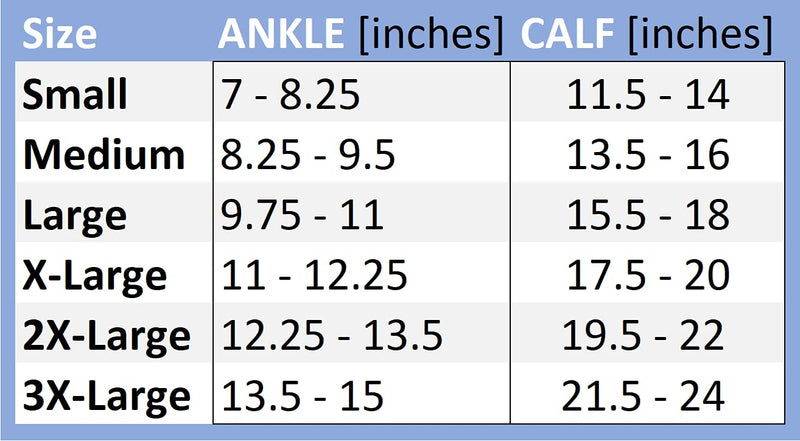800x441 pixels.
Task: Select the 3X-Large size row label
Action: click(x=107, y=397)
